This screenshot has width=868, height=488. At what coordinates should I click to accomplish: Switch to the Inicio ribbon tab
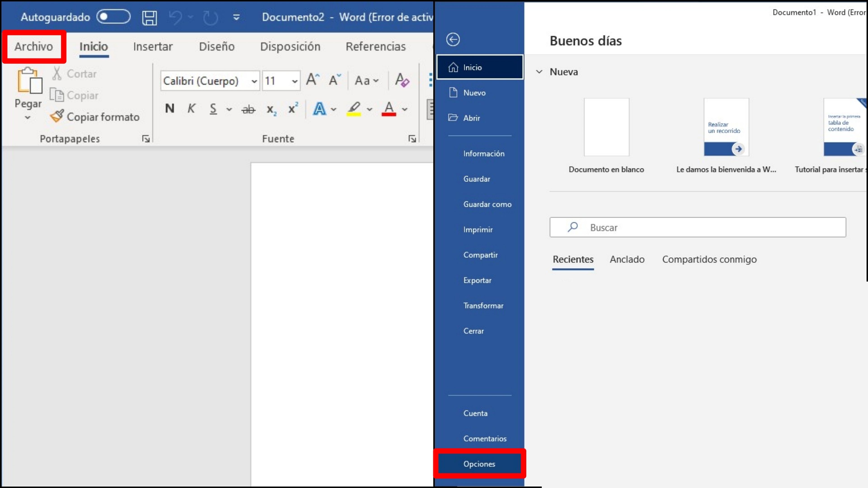[94, 47]
